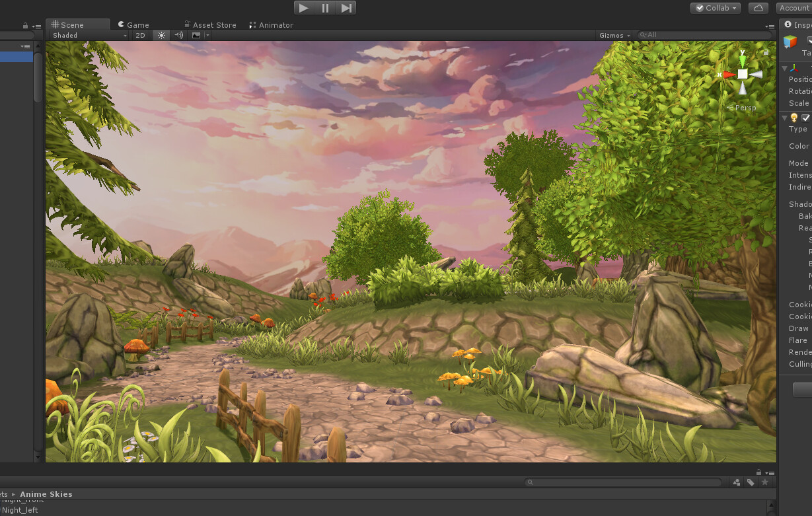This screenshot has height=516, width=812.
Task: Enable 2D view mode in the Scene toolbar
Action: click(140, 35)
